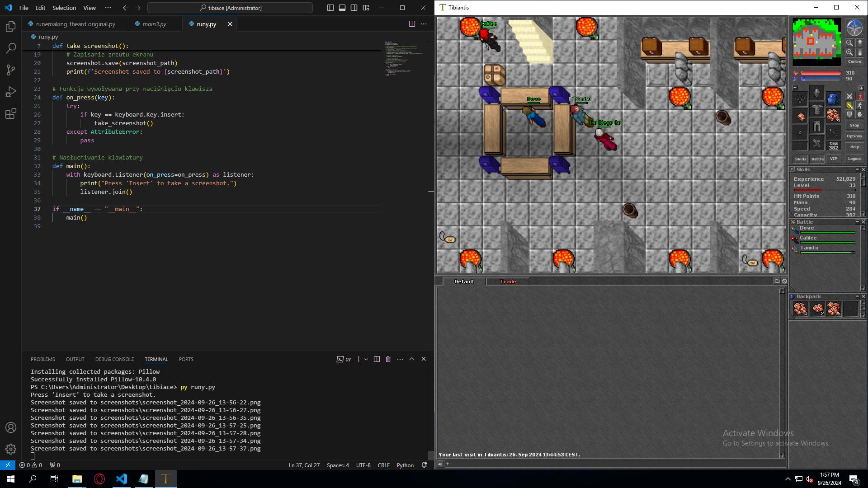Open the Accounts menu icon
The width and height of the screenshot is (868, 488).
[11, 427]
